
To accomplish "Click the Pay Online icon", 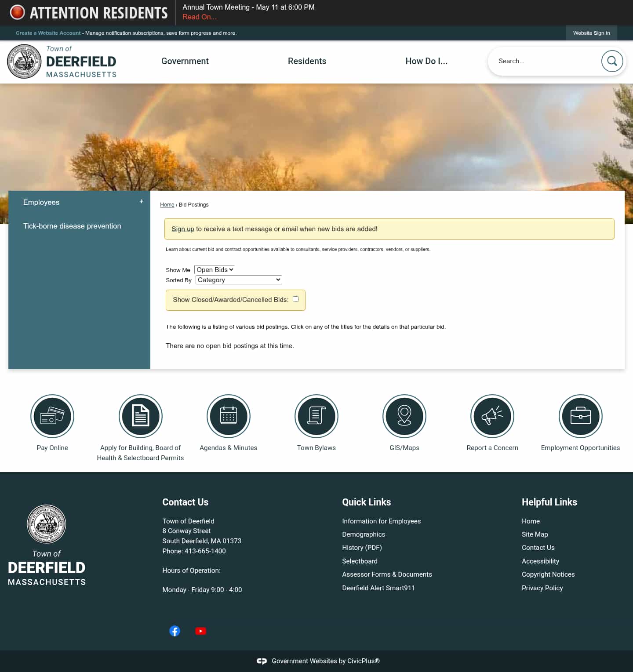I will pos(52,416).
